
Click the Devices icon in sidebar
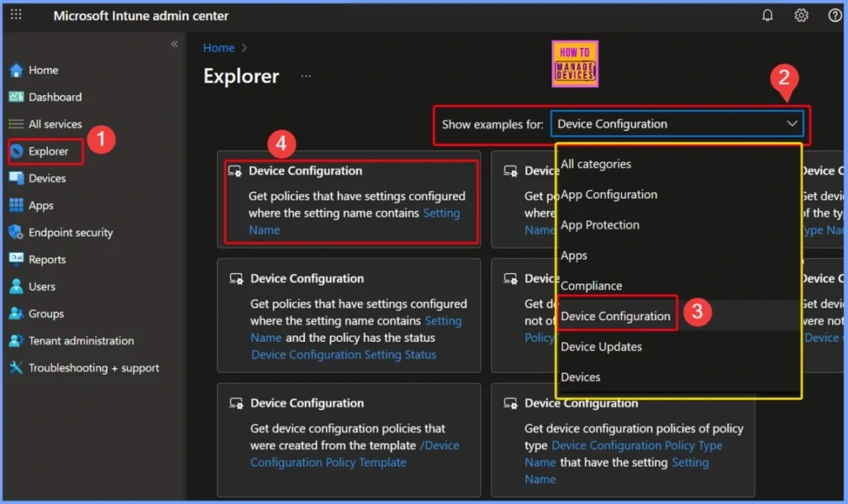(17, 178)
